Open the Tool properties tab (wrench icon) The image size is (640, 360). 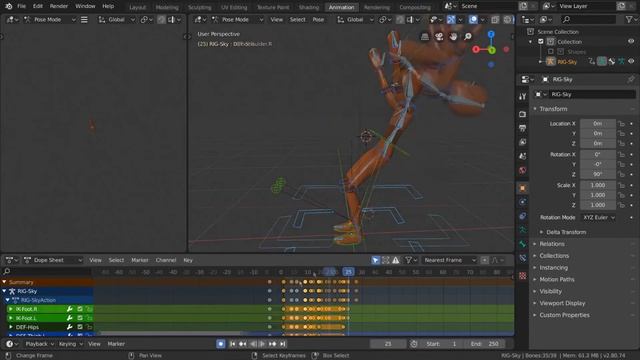tap(522, 96)
